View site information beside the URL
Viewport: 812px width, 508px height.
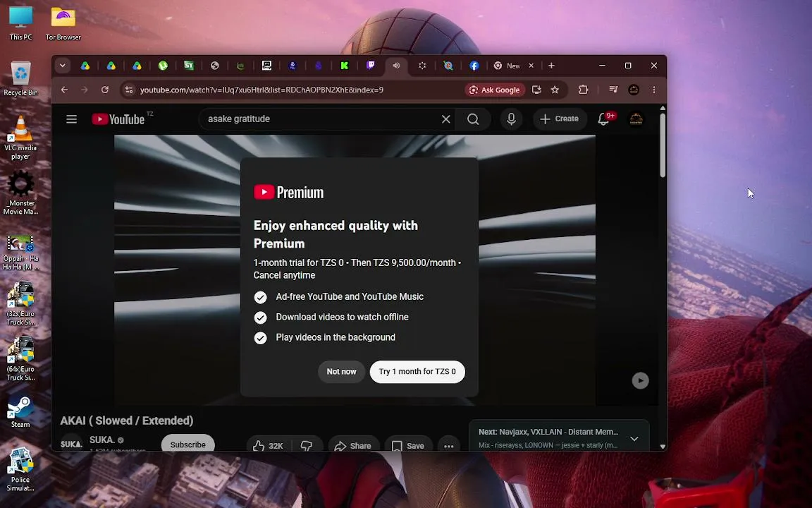click(x=129, y=90)
